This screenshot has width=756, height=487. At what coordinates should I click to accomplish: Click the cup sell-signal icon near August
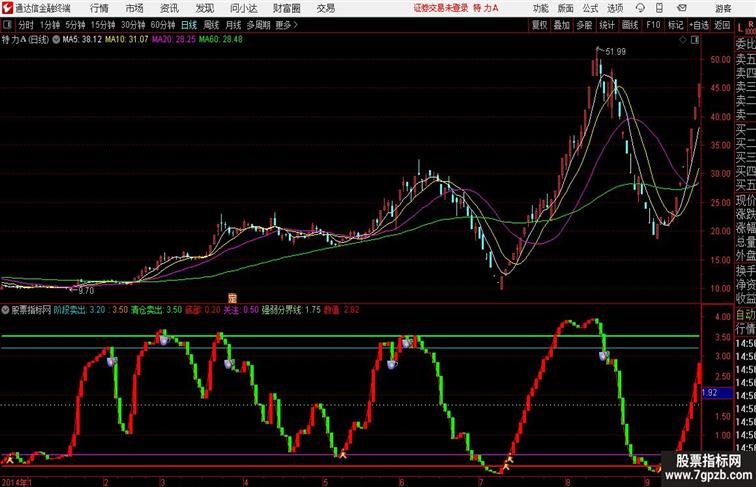click(604, 356)
